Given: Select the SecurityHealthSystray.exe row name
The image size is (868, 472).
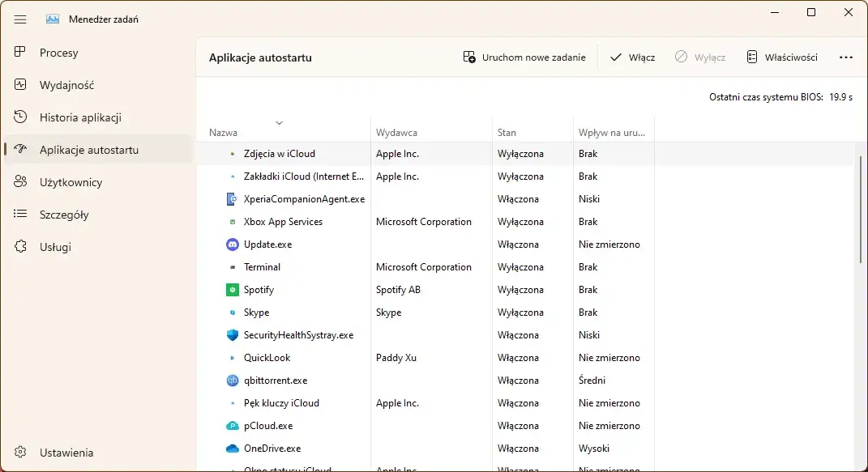Looking at the screenshot, I should tap(298, 335).
